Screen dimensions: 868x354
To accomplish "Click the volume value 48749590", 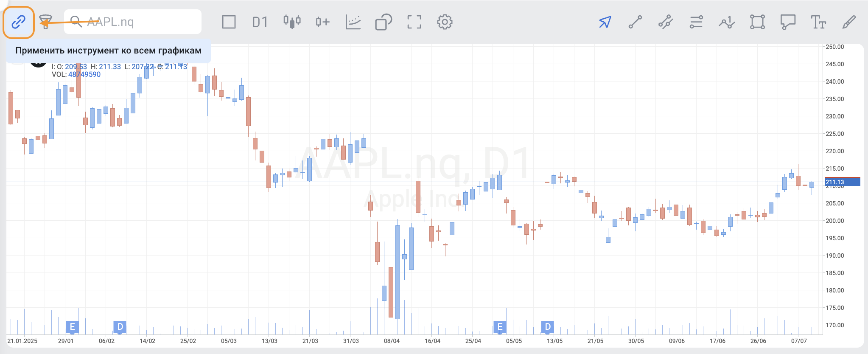I will tap(84, 74).
